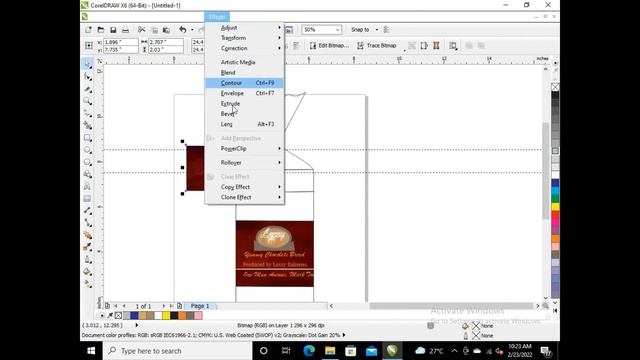Select the Freehand curve tool

click(87, 113)
